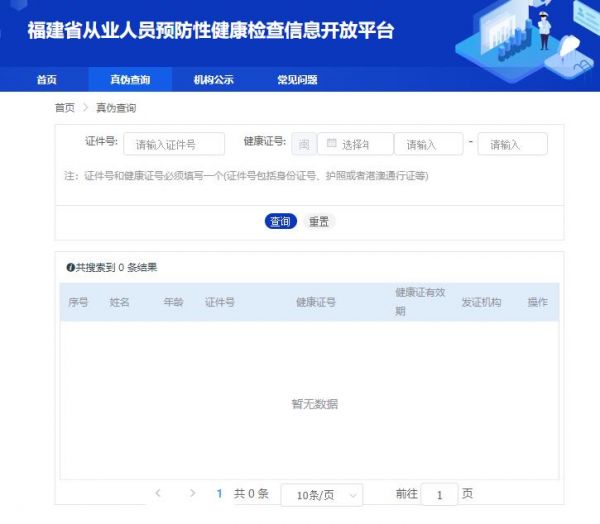The image size is (600, 524).
Task: Click the blue 查询 button
Action: coord(280,221)
